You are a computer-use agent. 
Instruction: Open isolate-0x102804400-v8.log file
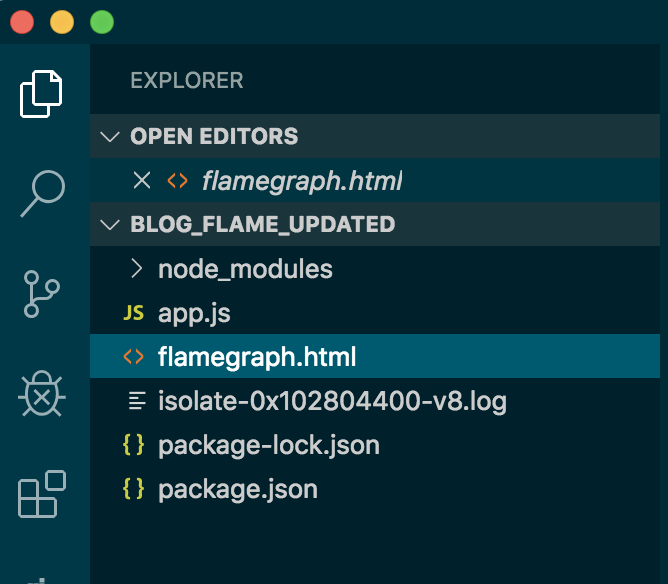pos(375,401)
